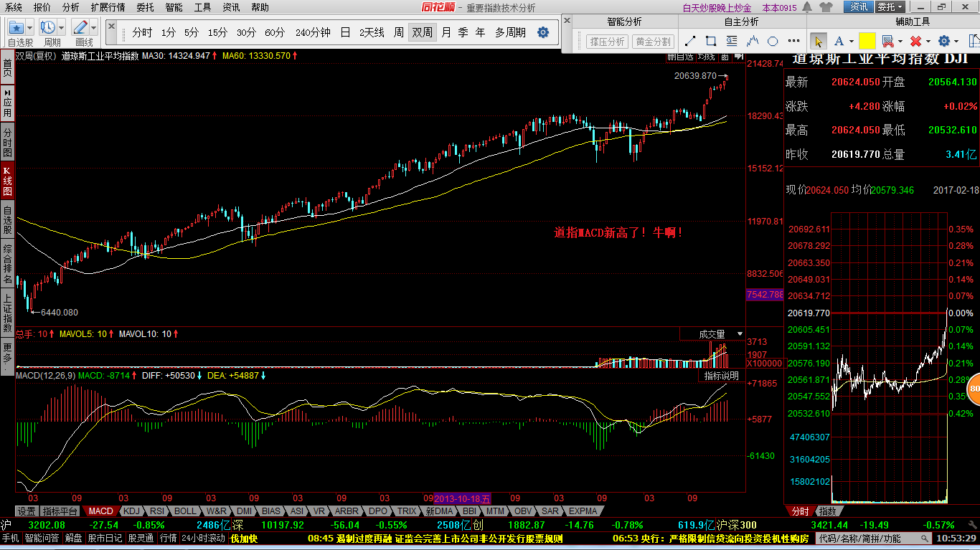Open period settings gear icon
Screen dimensions: 980x550
pyautogui.click(x=543, y=32)
